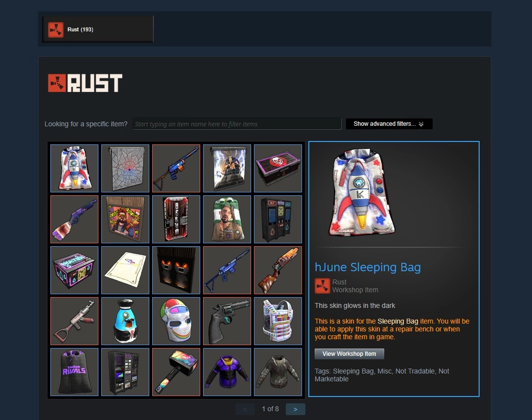Select the clown-logo storage box item

tap(278, 168)
